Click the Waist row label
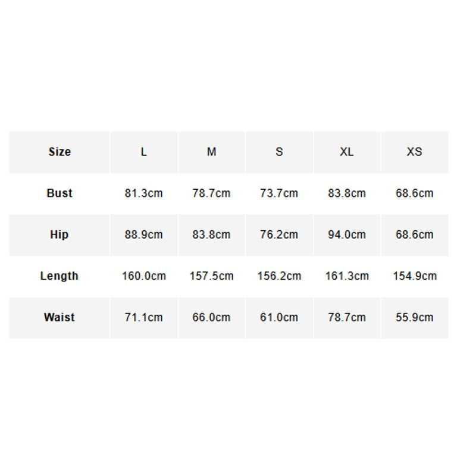This screenshot has width=476, height=476. [x=59, y=318]
